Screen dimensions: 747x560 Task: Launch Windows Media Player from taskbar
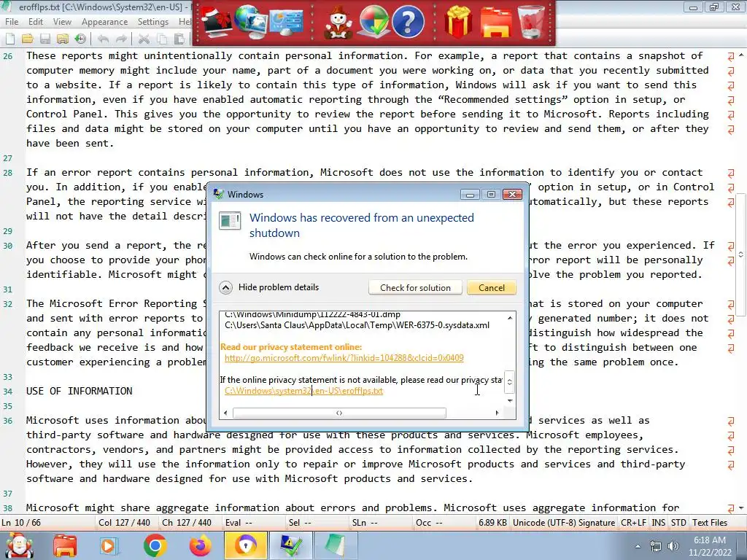[108, 545]
